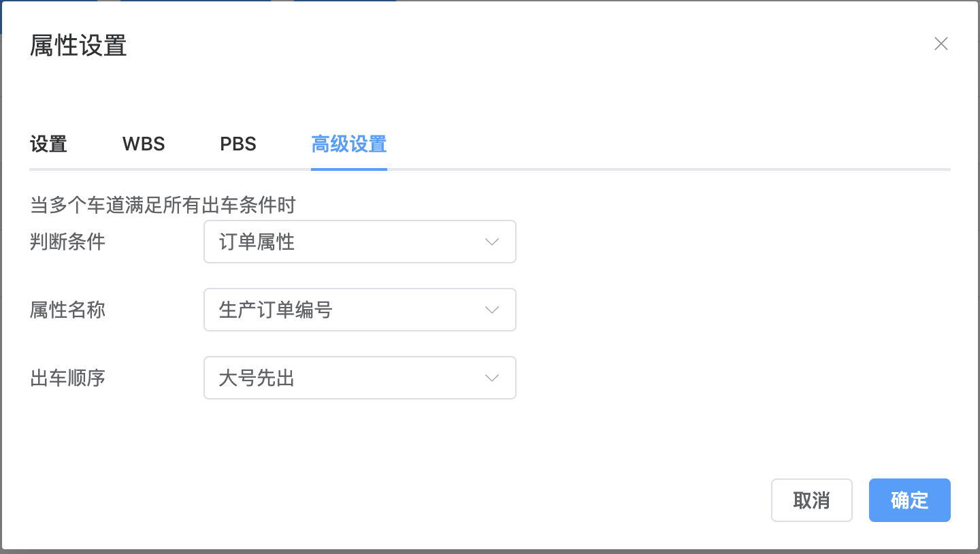Click the 属性设置 dialog title
This screenshot has width=980, height=554.
(x=78, y=46)
